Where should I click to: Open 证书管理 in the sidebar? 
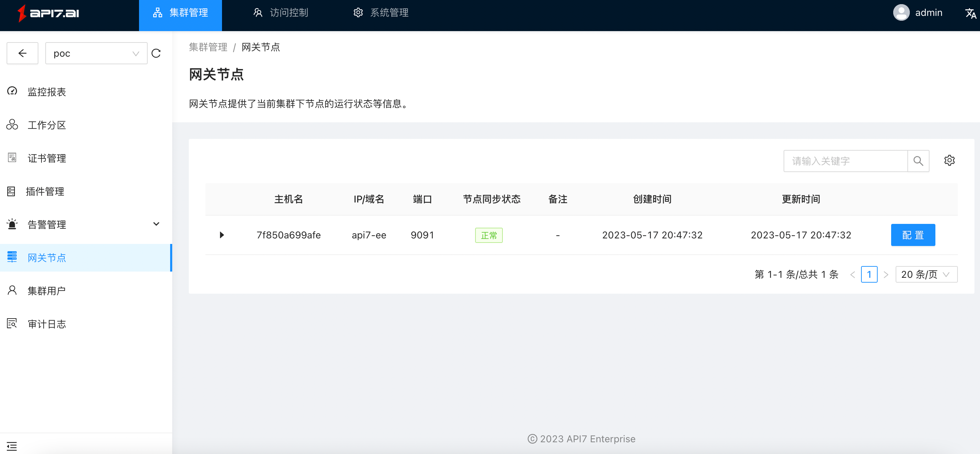(86, 158)
